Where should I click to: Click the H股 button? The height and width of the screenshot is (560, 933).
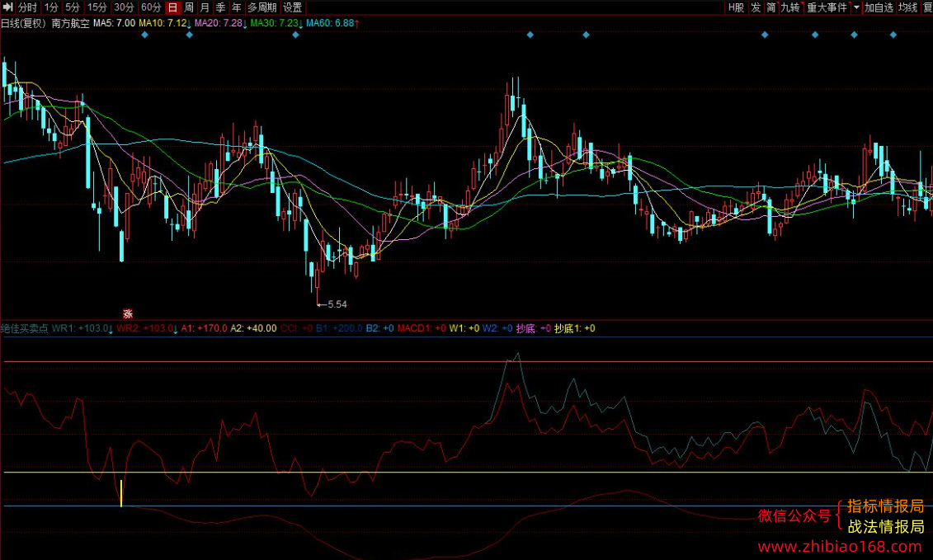[736, 7]
